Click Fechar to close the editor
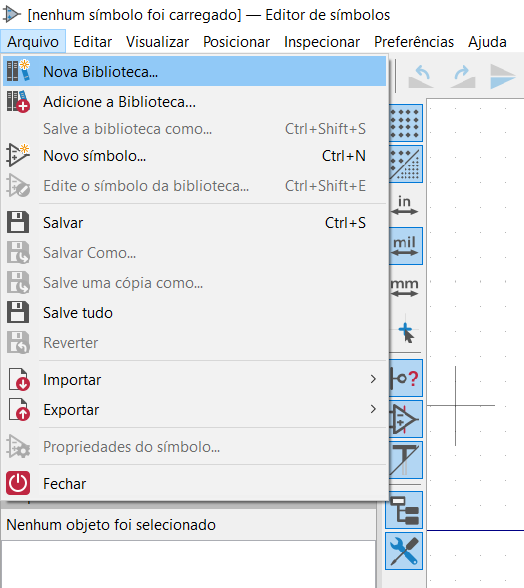 (194, 483)
